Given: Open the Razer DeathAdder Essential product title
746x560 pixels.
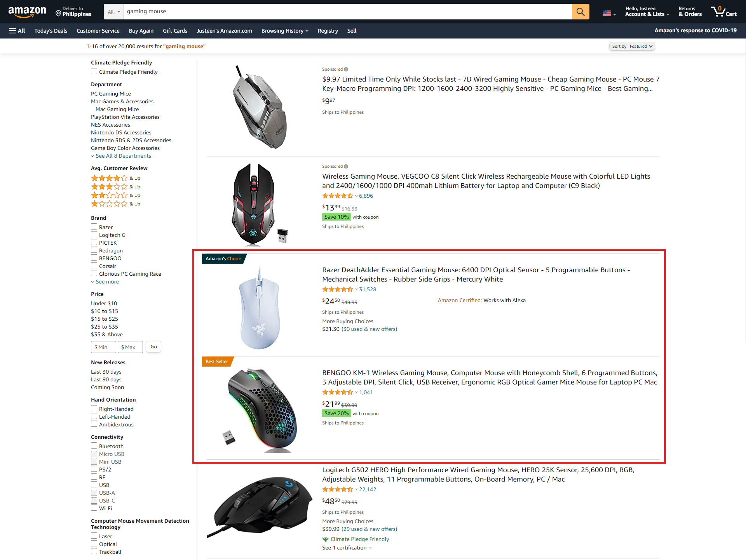Looking at the screenshot, I should (x=476, y=275).
